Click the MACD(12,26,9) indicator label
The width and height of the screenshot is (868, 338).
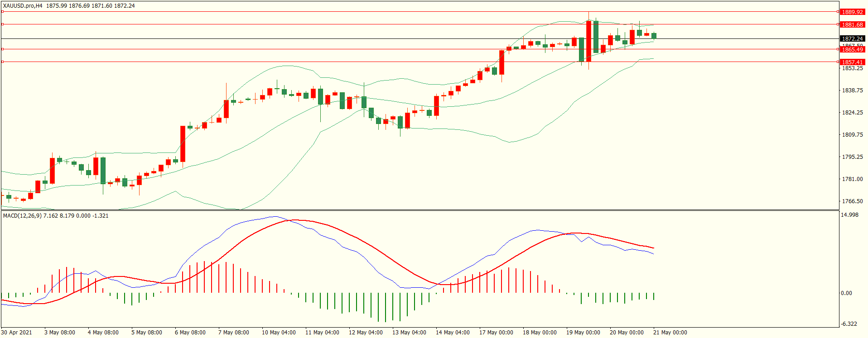(22, 216)
